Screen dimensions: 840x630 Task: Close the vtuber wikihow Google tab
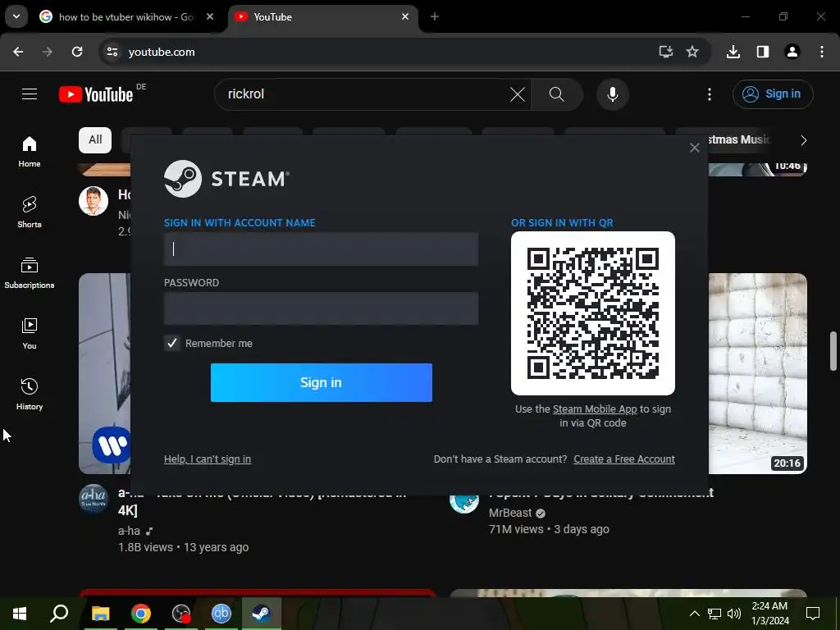(x=210, y=17)
